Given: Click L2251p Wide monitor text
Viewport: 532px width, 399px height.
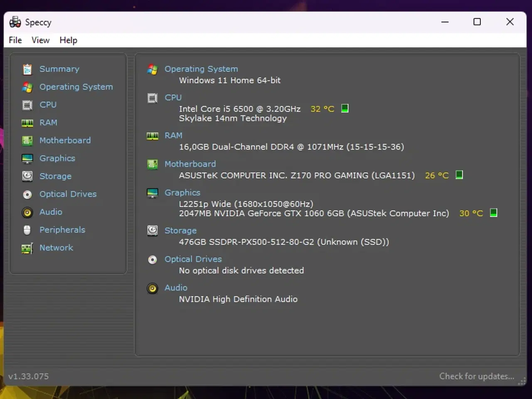Looking at the screenshot, I should [x=246, y=204].
